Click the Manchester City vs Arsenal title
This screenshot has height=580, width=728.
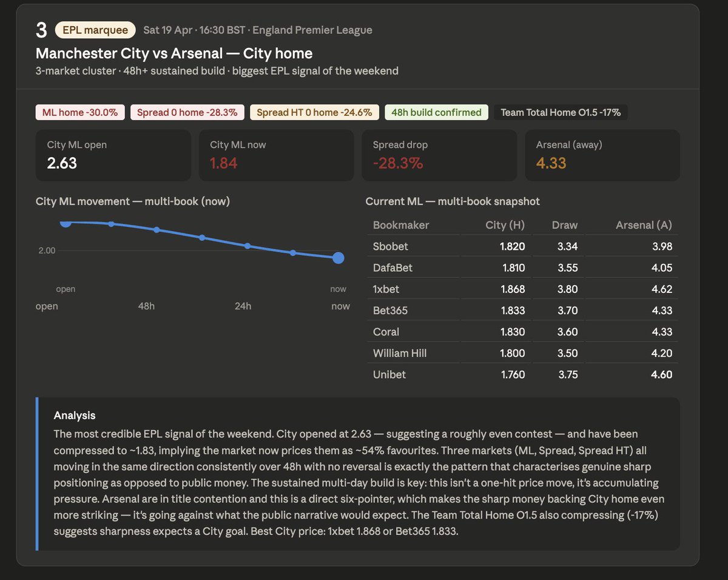(x=174, y=53)
